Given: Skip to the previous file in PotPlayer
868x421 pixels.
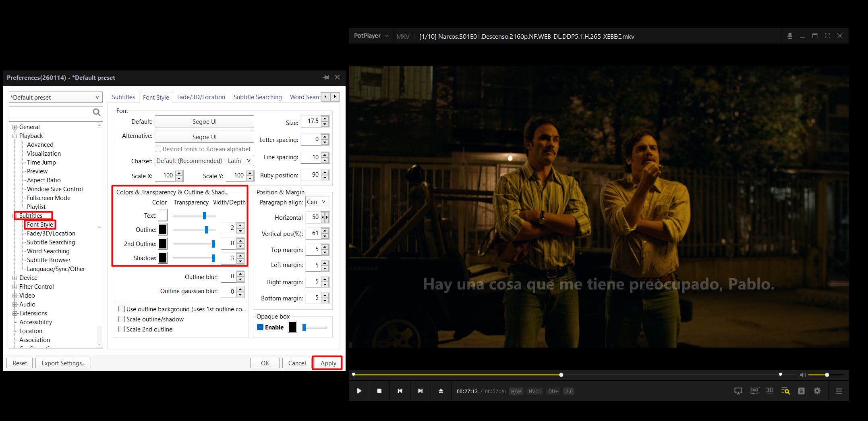Looking at the screenshot, I should [400, 391].
